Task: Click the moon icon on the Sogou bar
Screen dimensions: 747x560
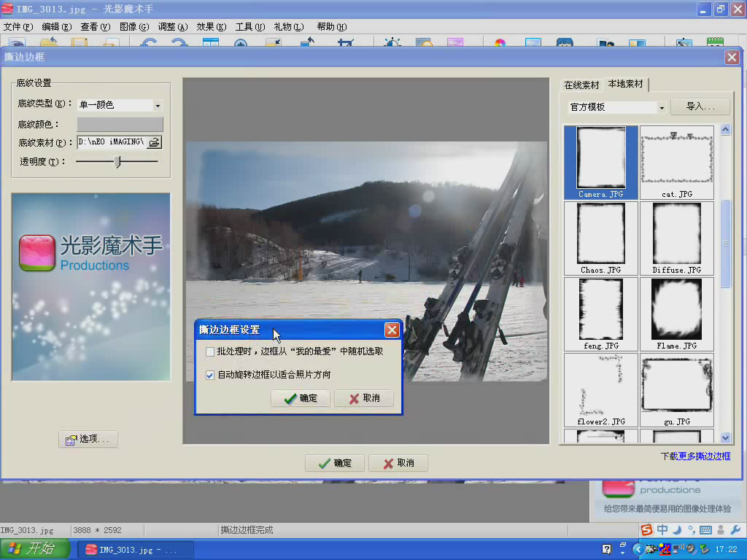Action: 677,529
